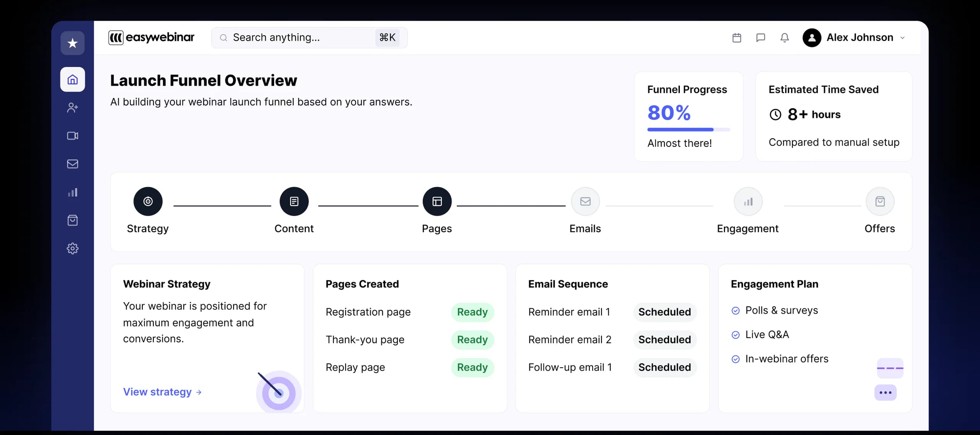Select the Pages step layout icon

click(437, 201)
